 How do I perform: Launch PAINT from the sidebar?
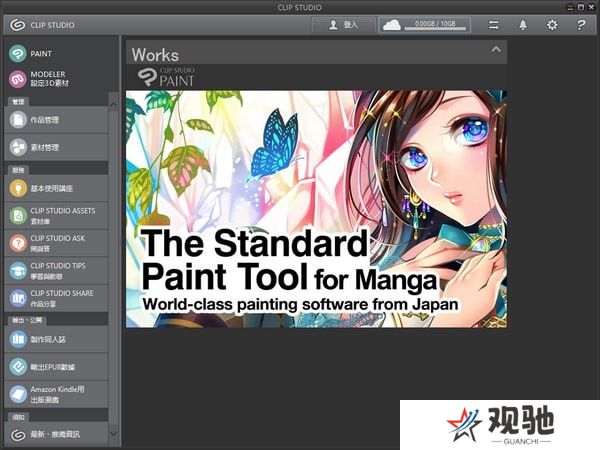pyautogui.click(x=31, y=54)
